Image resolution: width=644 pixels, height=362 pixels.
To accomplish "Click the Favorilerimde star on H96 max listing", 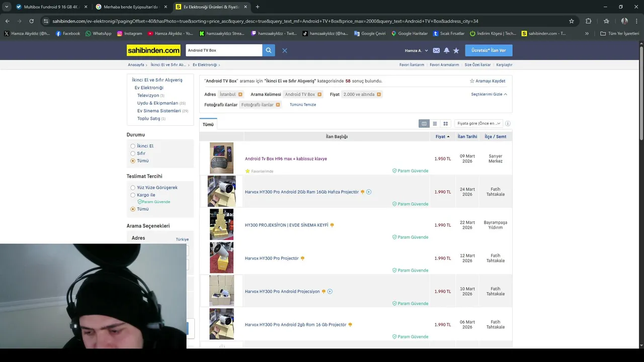I will 248,171.
